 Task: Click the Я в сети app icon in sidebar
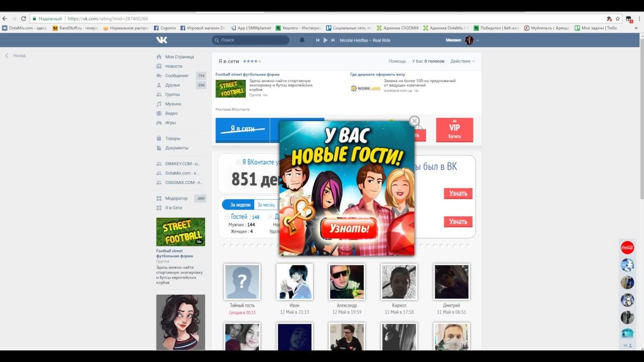[159, 208]
